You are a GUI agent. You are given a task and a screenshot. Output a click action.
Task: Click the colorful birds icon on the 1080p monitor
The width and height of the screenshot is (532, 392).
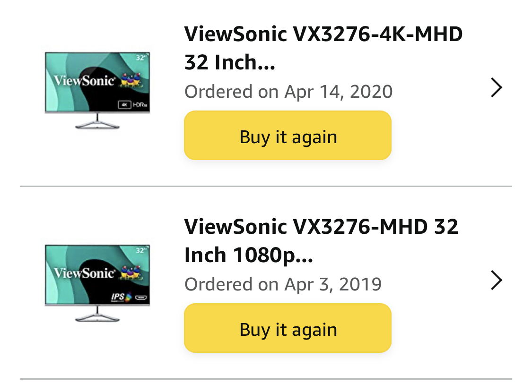[131, 273]
